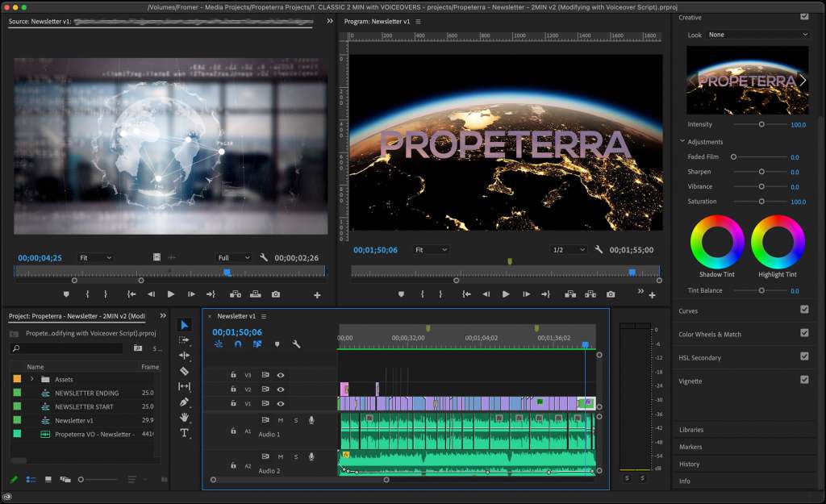
Task: Add a marker in the timeline header
Action: pyautogui.click(x=277, y=344)
